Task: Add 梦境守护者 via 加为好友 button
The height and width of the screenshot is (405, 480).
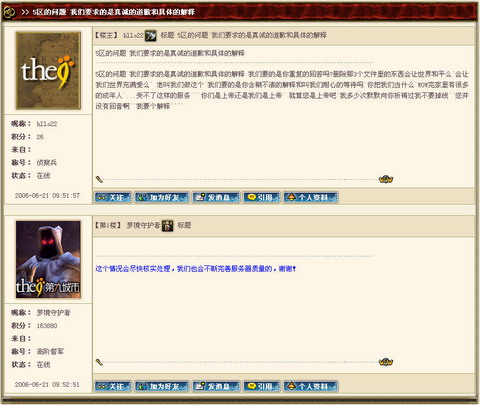Action: tap(162, 386)
